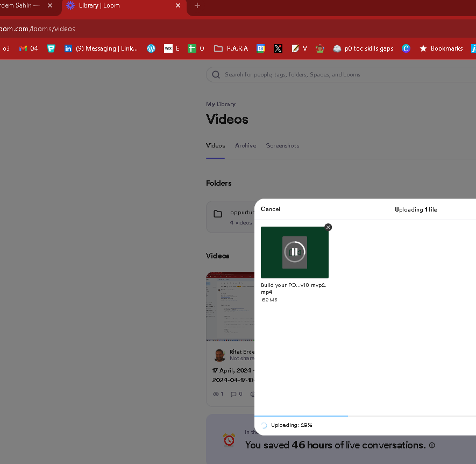Click the 162 MB file size text
The height and width of the screenshot is (464, 476).
tap(269, 300)
